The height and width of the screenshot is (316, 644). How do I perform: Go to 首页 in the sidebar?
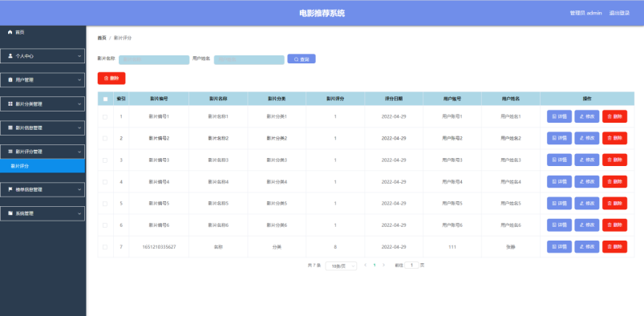(x=16, y=32)
